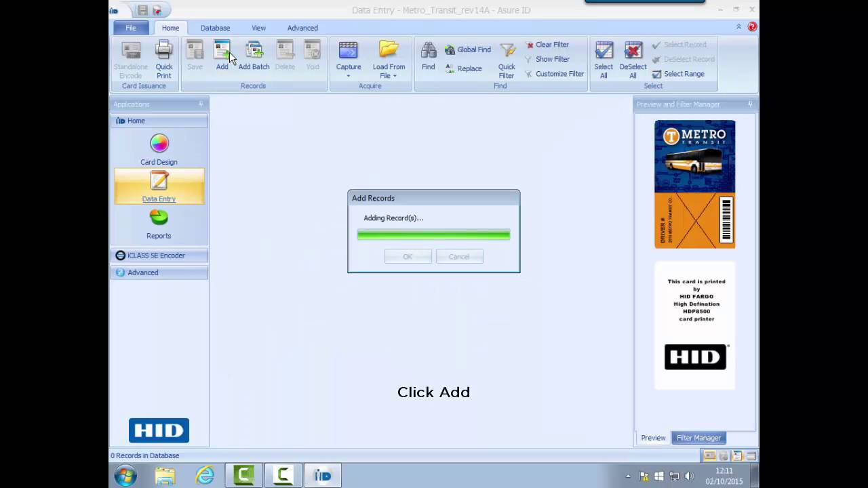Show hidden system tray icons

[628, 476]
